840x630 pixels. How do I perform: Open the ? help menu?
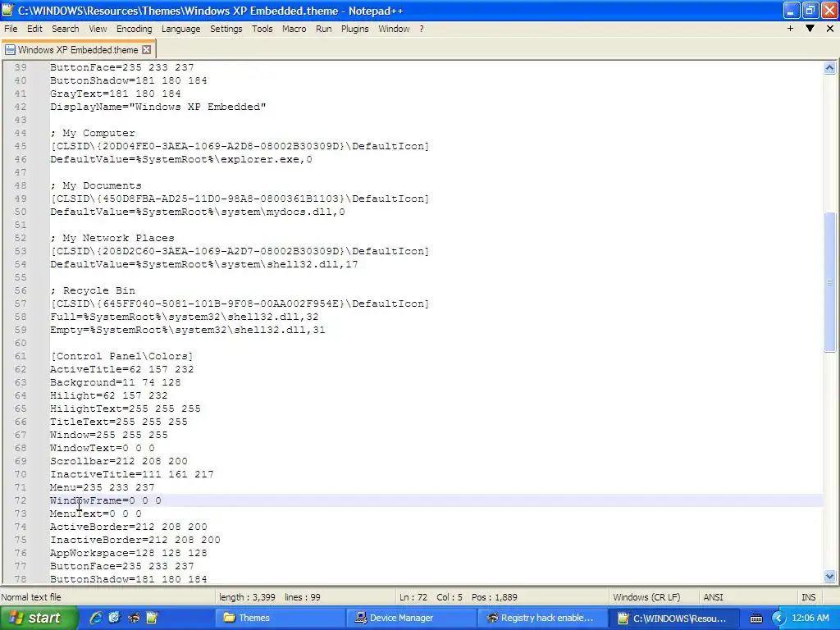pos(422,29)
